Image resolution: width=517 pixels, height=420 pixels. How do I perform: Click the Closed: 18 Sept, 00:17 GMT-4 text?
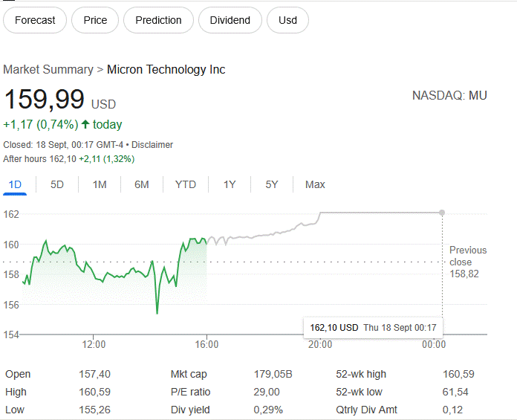(63, 145)
